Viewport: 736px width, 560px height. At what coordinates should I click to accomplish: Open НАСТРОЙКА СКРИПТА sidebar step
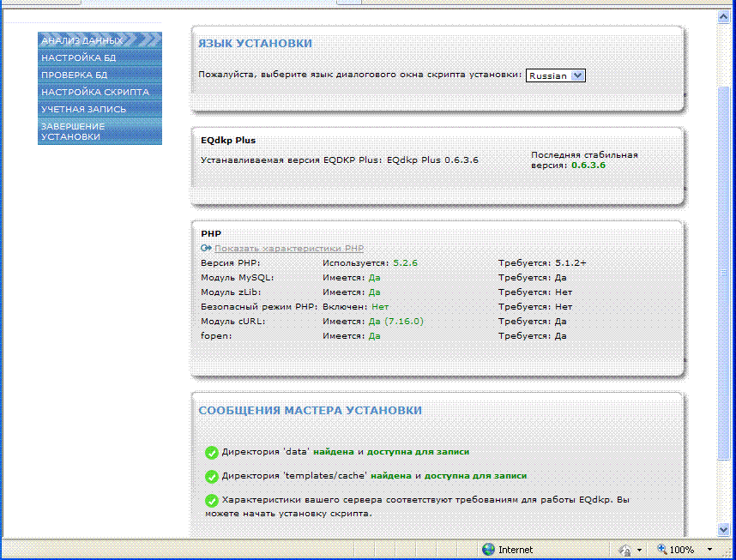point(100,92)
